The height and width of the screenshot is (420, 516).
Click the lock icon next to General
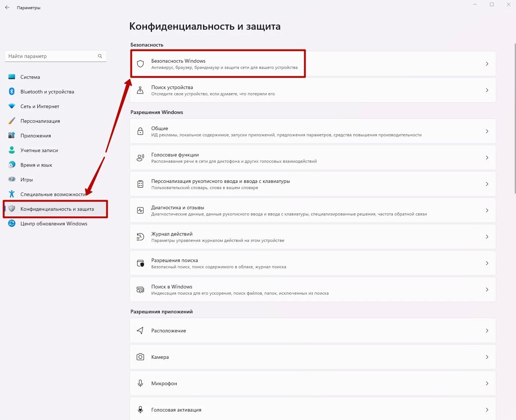(x=140, y=131)
